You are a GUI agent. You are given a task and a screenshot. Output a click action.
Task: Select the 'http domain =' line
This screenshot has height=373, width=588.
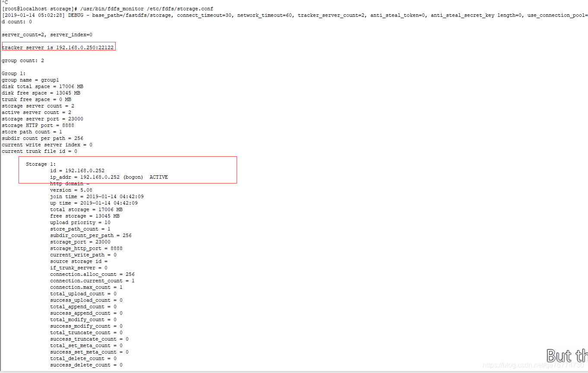(70, 183)
